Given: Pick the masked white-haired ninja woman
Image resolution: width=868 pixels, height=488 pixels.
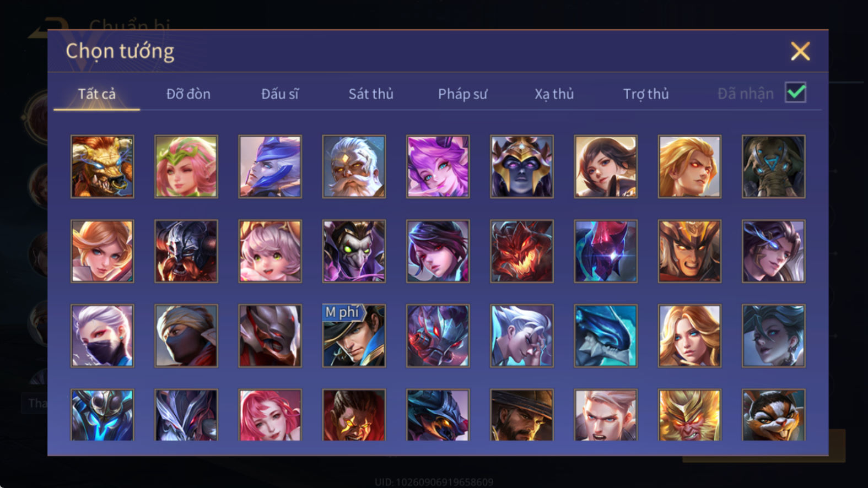Looking at the screenshot, I should (x=102, y=336).
